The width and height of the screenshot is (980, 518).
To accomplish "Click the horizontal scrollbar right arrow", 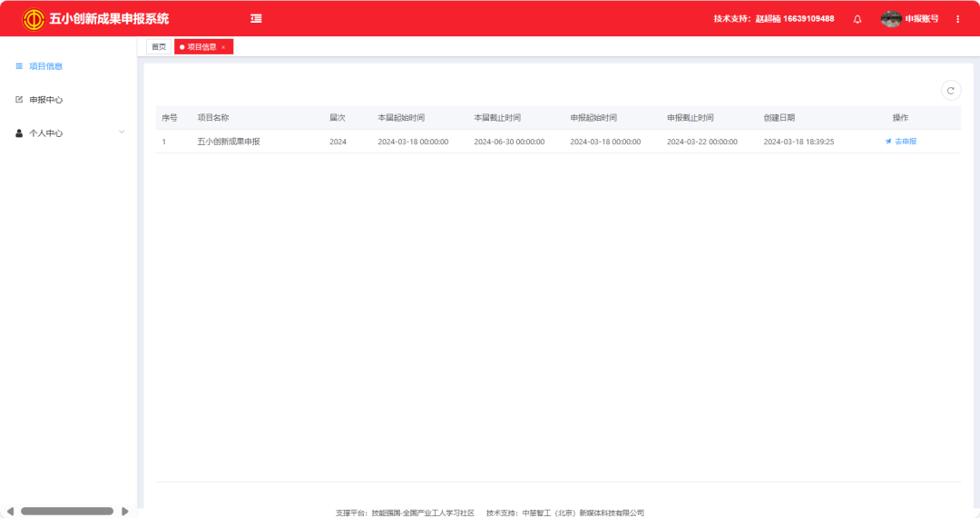I will tap(125, 511).
